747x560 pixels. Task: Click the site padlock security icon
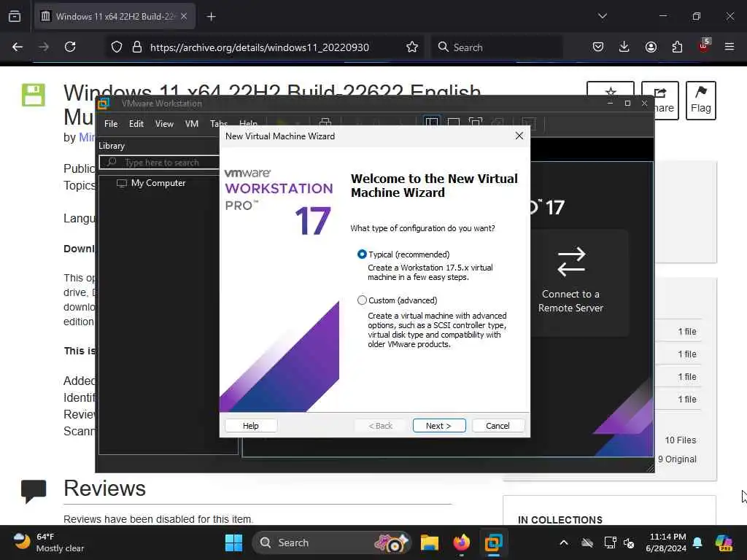[x=137, y=47]
